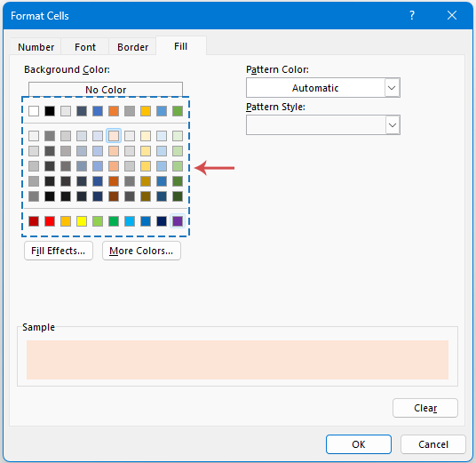Click the More Colors button
The height and width of the screenshot is (463, 476).
point(141,251)
